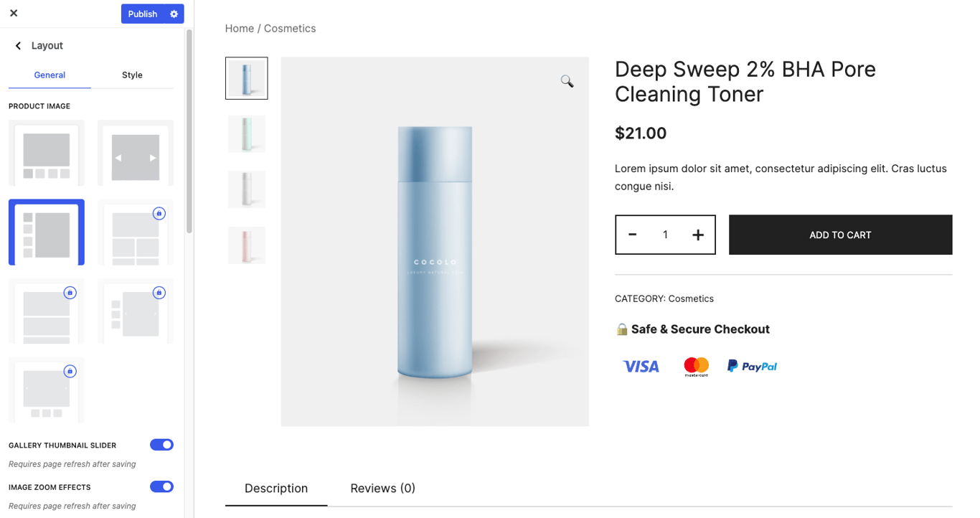Select the mint green product thumbnail
Viewport: 980px width, 518px height.
pyautogui.click(x=246, y=133)
